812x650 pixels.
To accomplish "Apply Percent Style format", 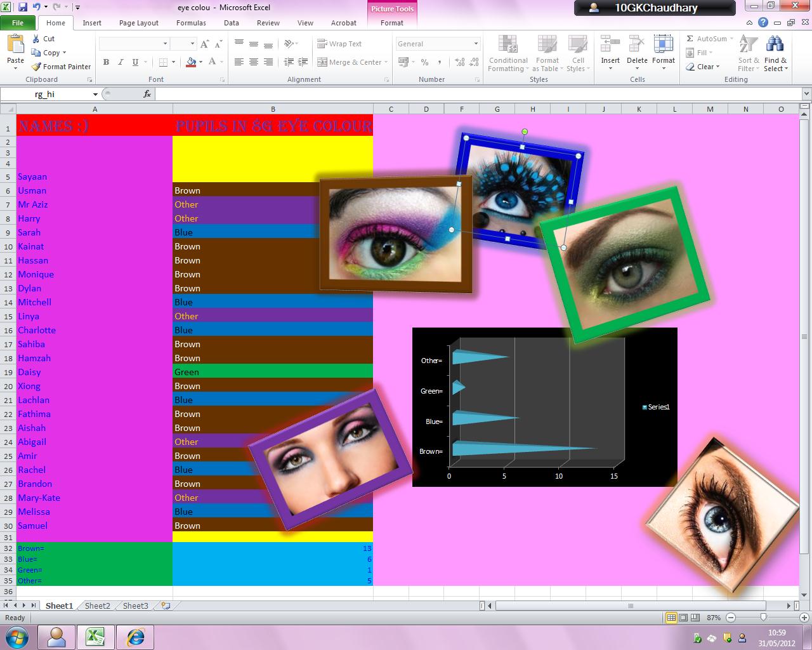I will pyautogui.click(x=424, y=62).
